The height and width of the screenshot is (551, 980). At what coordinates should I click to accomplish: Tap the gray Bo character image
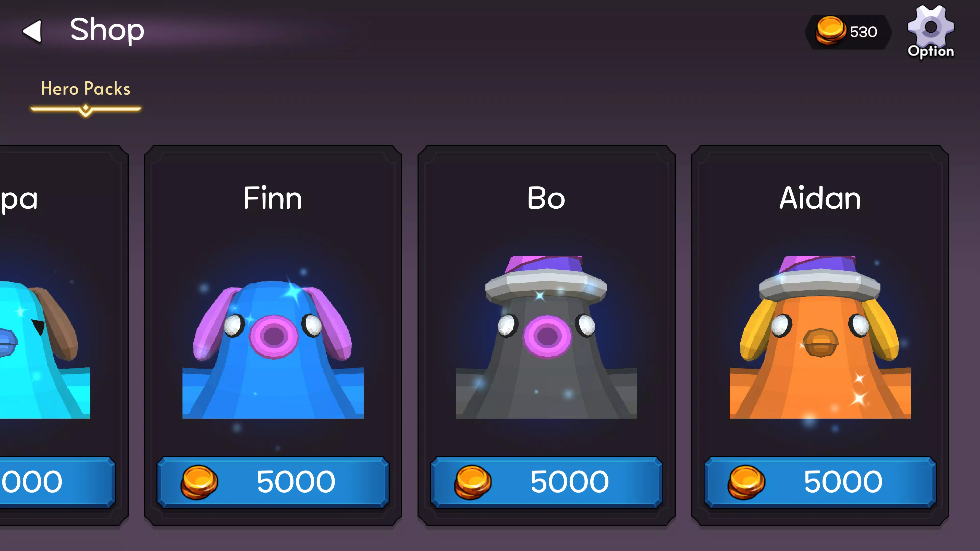(547, 337)
